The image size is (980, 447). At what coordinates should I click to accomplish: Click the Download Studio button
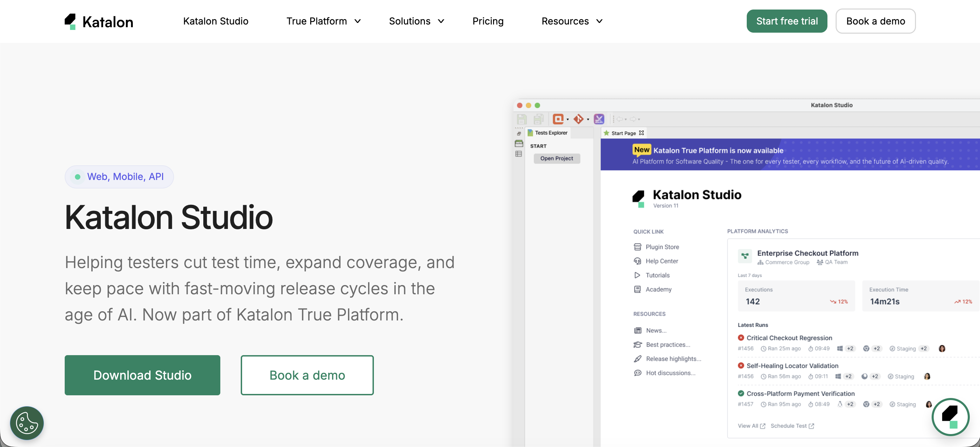(142, 375)
